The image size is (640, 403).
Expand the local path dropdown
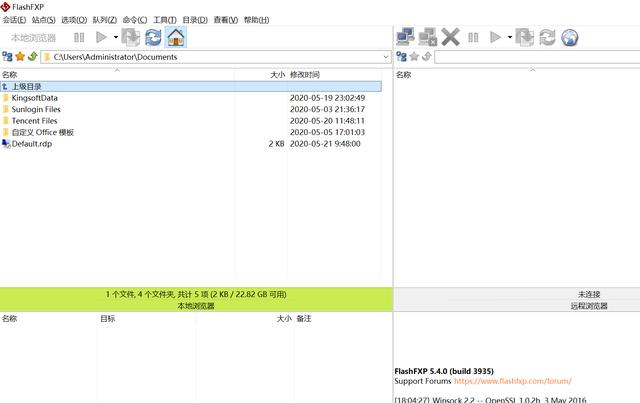coord(386,57)
